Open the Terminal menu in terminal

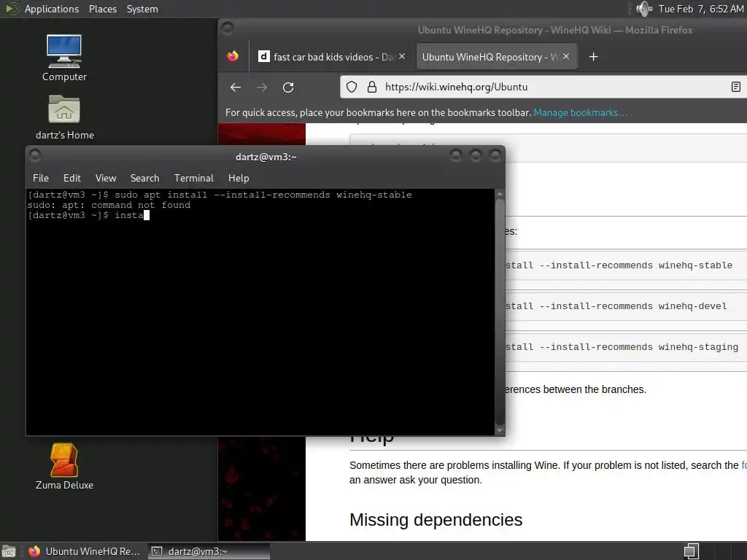[194, 178]
